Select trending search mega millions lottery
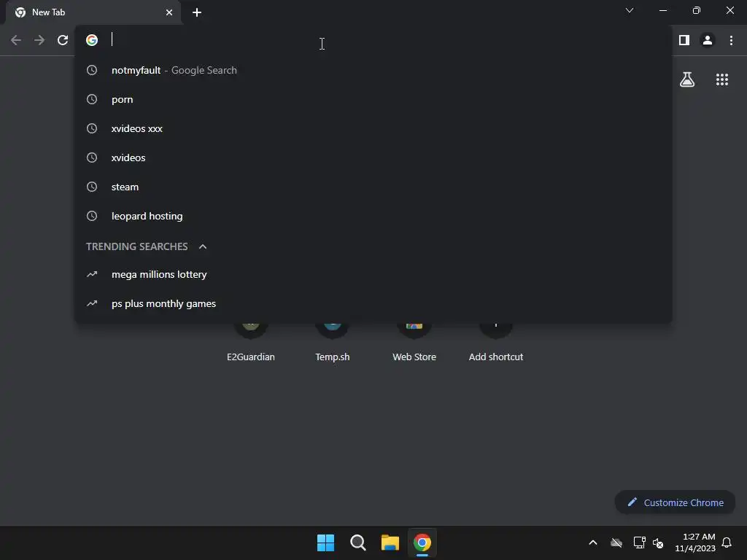The image size is (747, 560). [373, 275]
